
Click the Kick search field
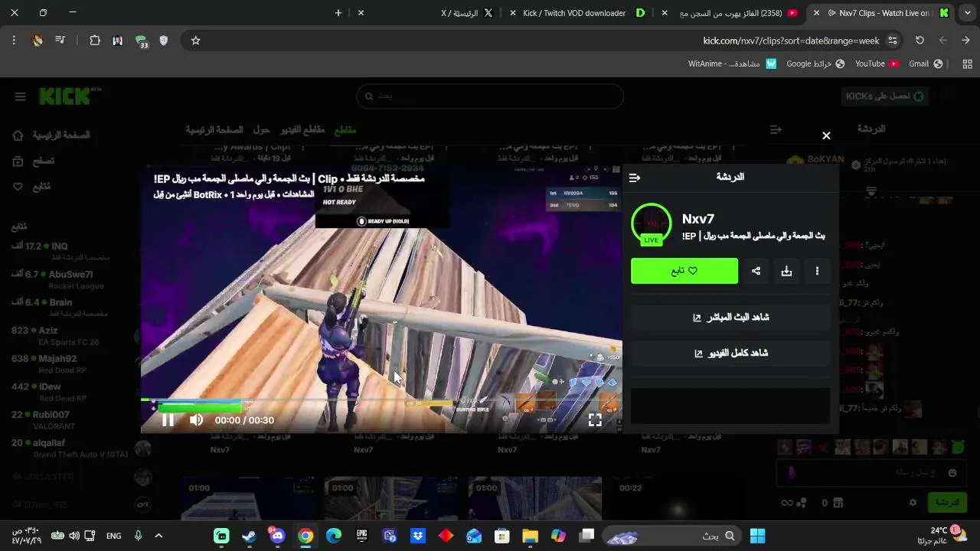[490, 96]
